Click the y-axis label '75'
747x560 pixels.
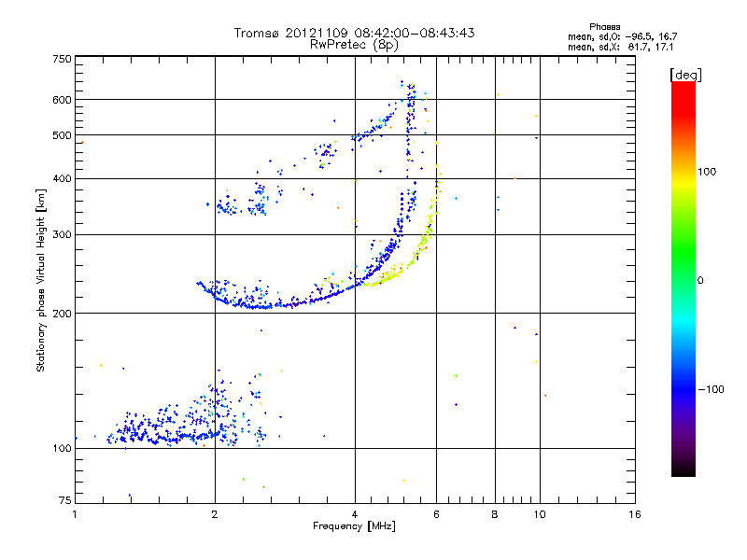click(65, 500)
